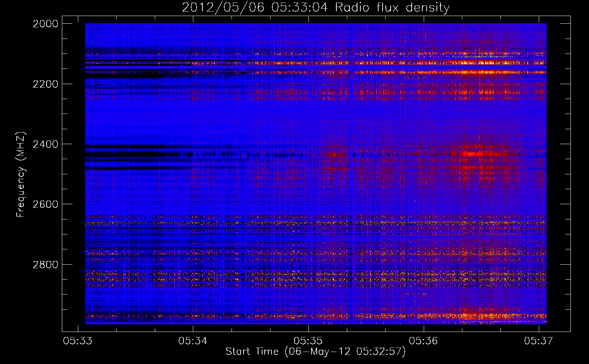
Task: Select the 2600 frequency axis label
Action: tap(46, 204)
